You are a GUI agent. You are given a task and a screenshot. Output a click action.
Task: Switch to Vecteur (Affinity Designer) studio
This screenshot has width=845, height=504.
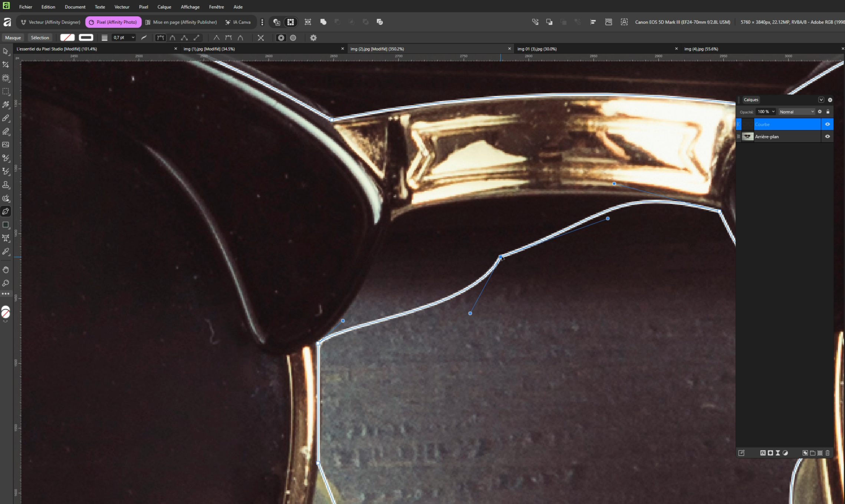50,22
